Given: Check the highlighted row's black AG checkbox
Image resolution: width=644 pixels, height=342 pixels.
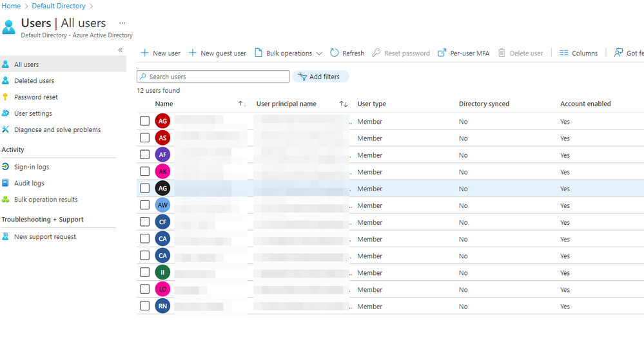Looking at the screenshot, I should (144, 188).
